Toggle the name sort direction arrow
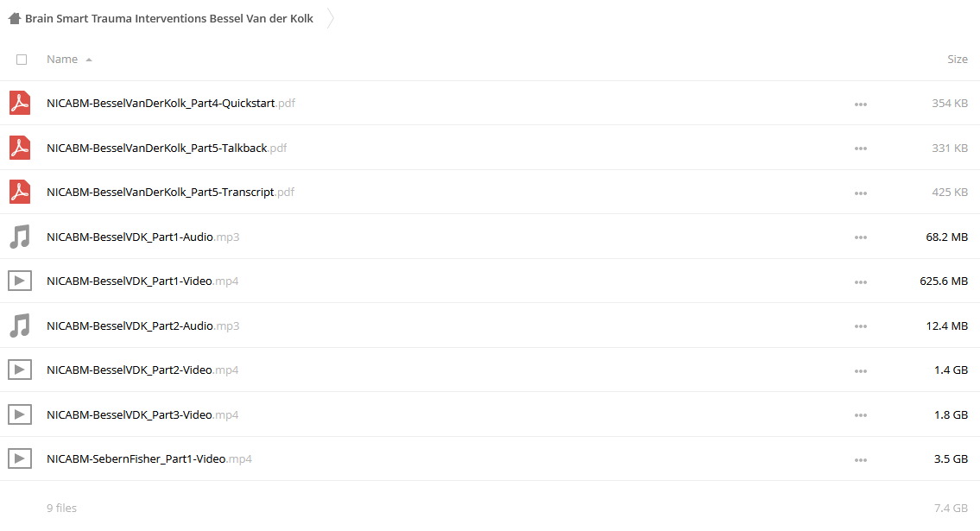 click(x=89, y=60)
